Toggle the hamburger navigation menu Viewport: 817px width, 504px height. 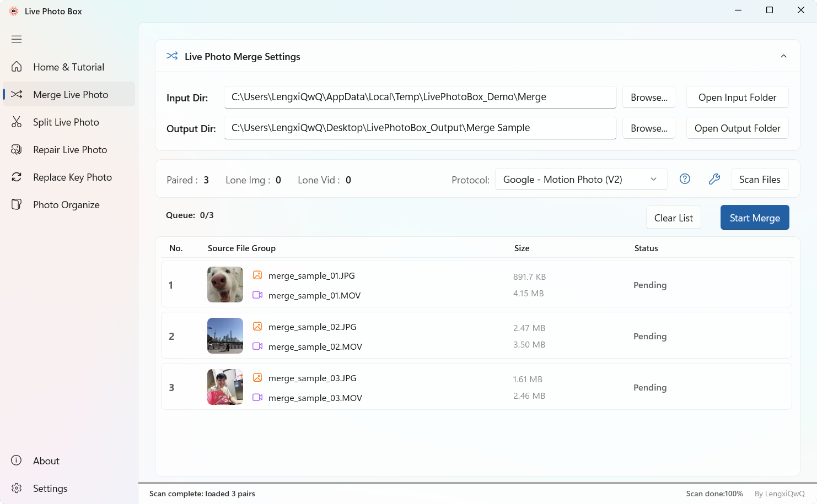(17, 39)
